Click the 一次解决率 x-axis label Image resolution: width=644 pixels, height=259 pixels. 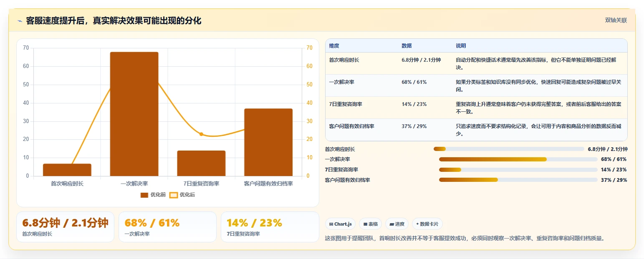[134, 184]
